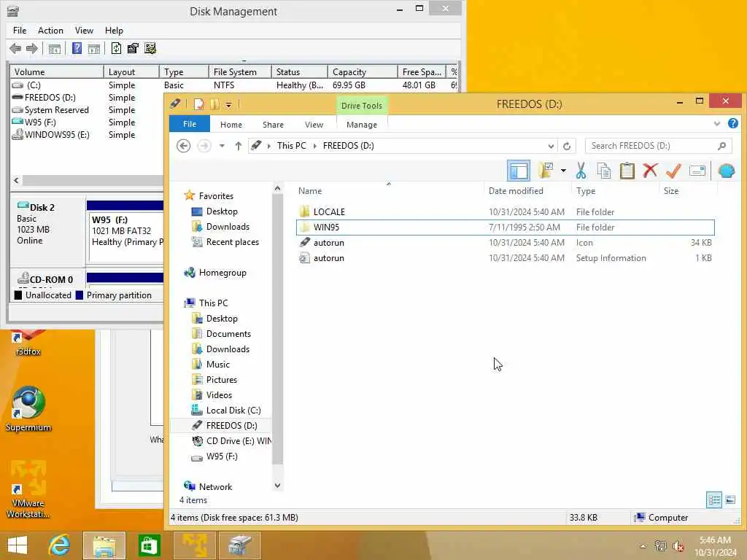
Task: Open the dropdown arrow beside Folder Options icon
Action: 563,171
